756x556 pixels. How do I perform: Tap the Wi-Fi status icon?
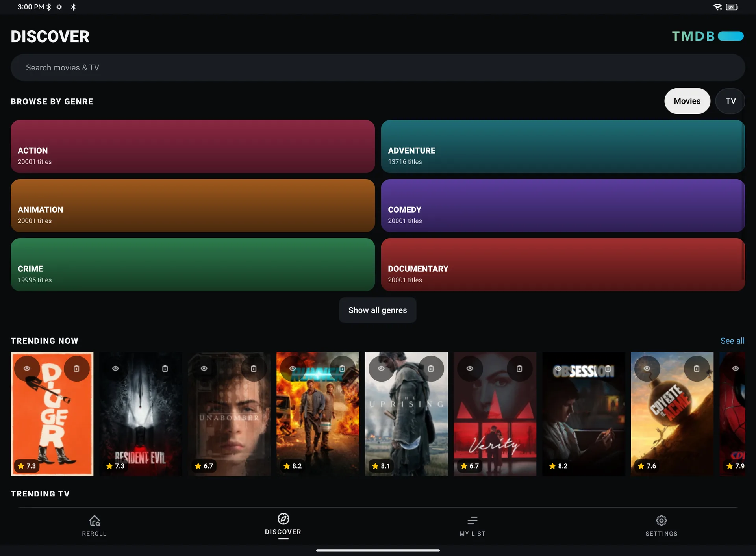tap(717, 7)
